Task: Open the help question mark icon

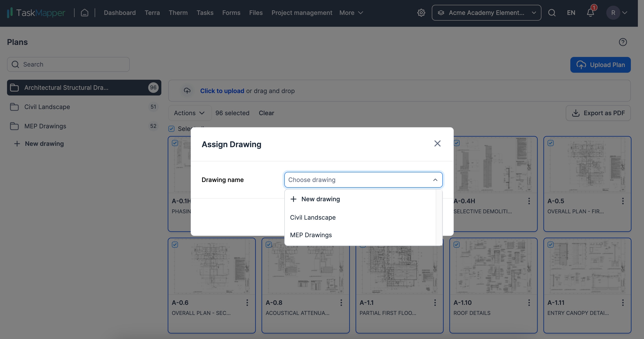Action: pyautogui.click(x=623, y=42)
